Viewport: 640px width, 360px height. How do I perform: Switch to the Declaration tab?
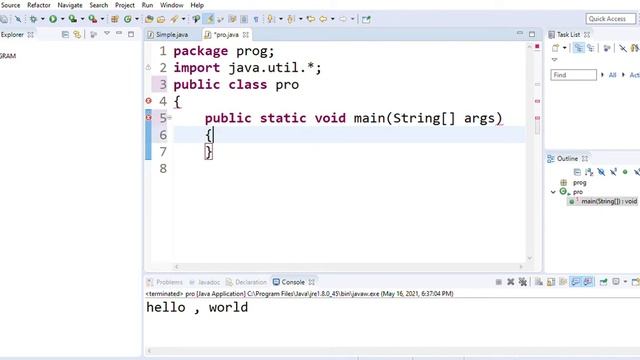[246, 282]
